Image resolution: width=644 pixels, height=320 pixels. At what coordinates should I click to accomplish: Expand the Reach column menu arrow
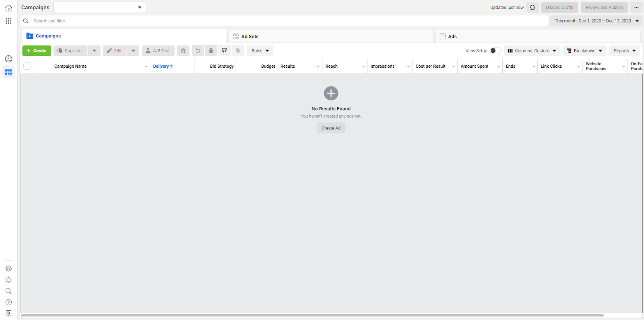[x=363, y=66]
